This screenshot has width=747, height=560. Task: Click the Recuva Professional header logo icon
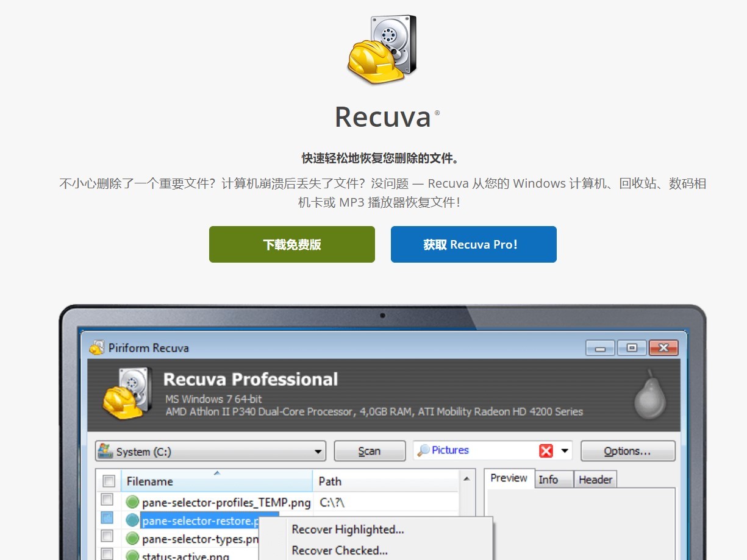coord(126,394)
